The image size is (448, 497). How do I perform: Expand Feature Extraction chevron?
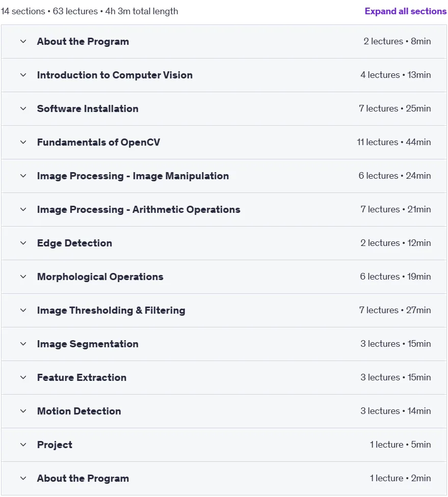pos(23,377)
